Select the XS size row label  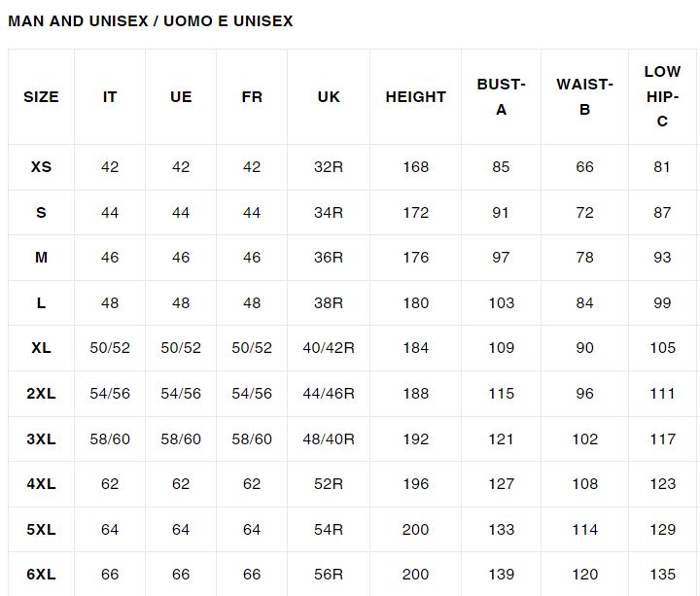pos(41,167)
